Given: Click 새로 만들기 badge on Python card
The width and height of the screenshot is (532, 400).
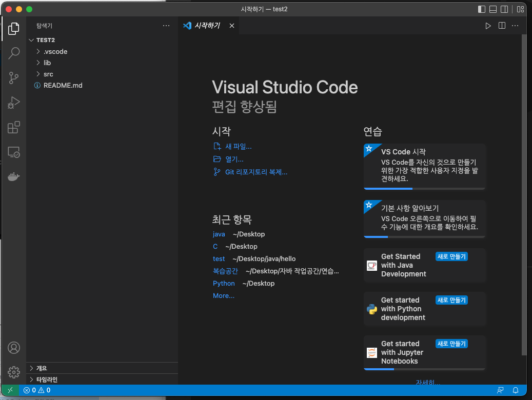Looking at the screenshot, I should click(451, 300).
